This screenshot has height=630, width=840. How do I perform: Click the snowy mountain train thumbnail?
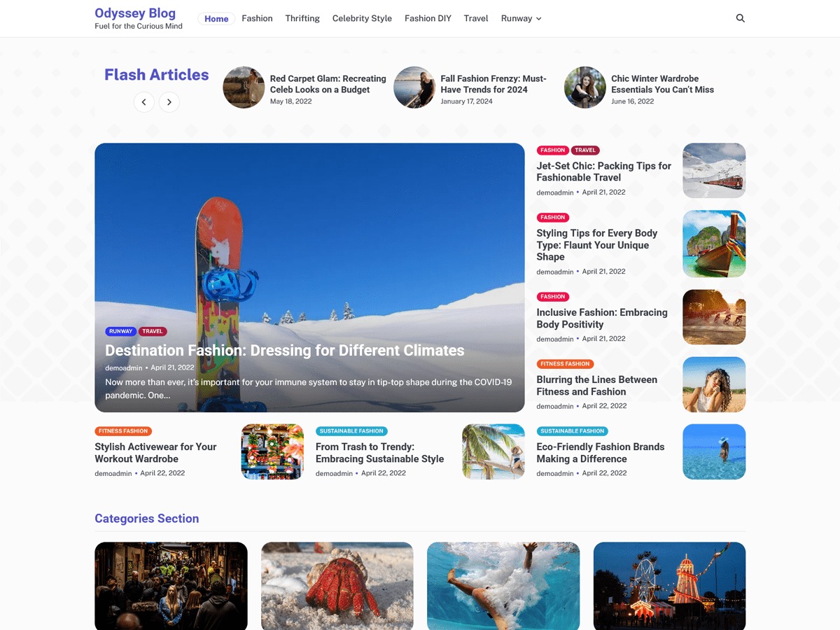tap(713, 170)
